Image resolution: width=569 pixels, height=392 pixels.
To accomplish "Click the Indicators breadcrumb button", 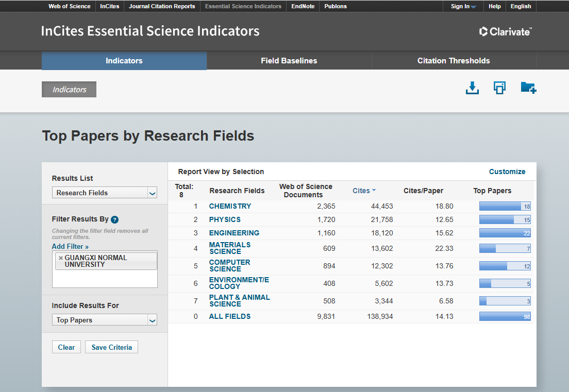I will [69, 90].
